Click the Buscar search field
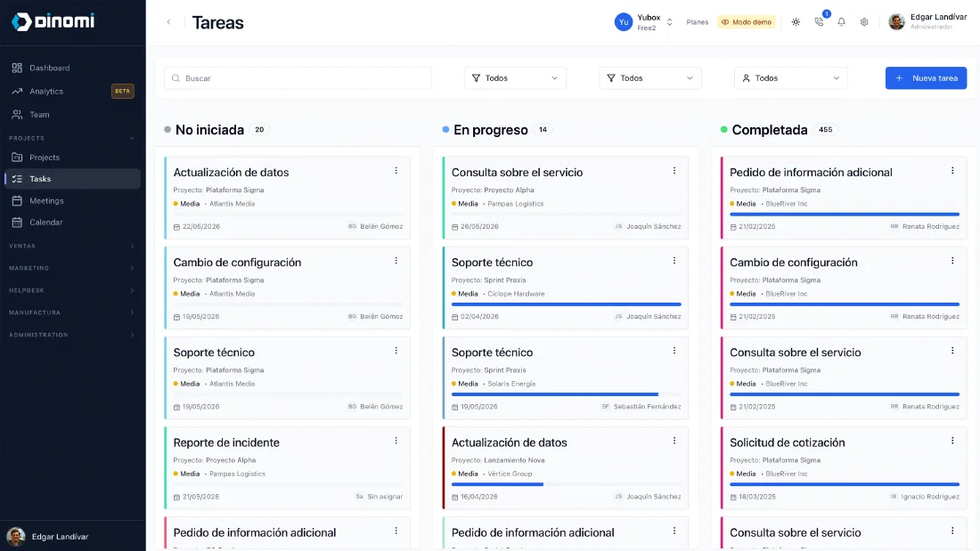This screenshot has height=551, width=980. coord(298,78)
